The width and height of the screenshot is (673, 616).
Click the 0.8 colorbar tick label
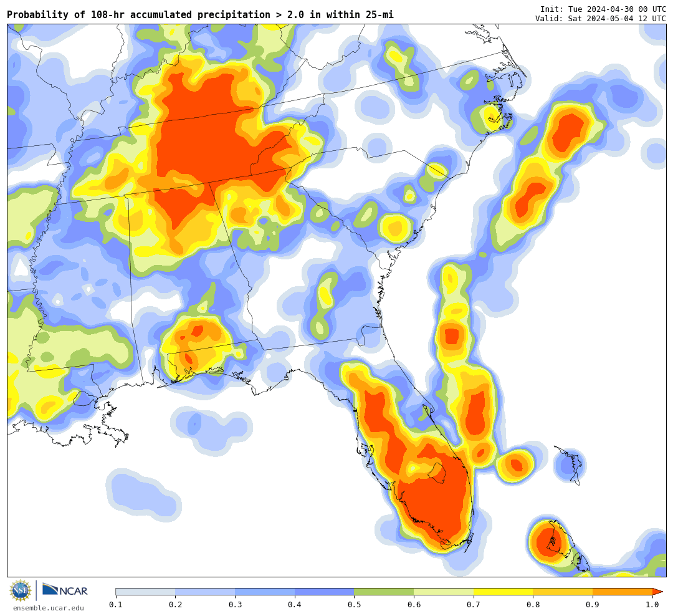[533, 605]
